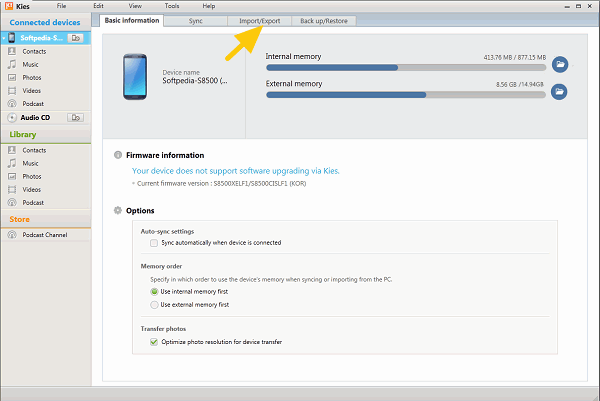Click the phone device image
The width and height of the screenshot is (600, 401).
click(135, 77)
